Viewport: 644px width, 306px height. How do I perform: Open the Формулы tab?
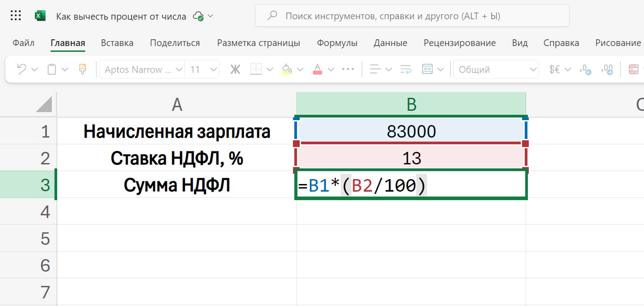coord(337,43)
